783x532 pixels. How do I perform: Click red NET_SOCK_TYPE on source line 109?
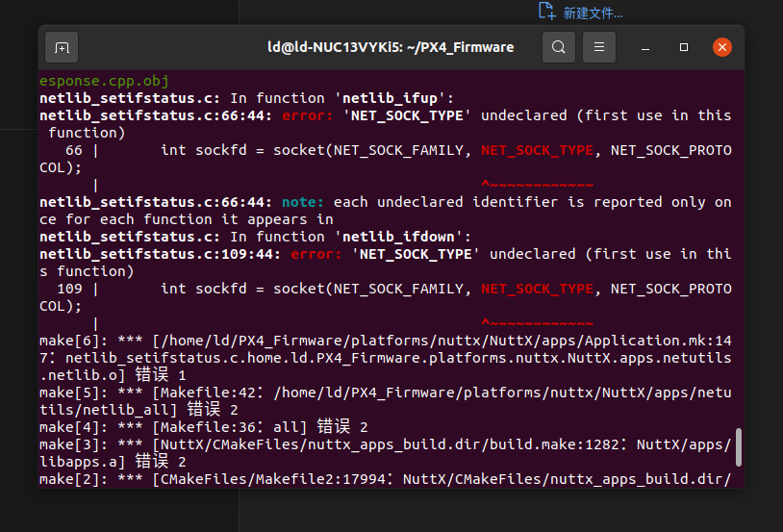(537, 289)
